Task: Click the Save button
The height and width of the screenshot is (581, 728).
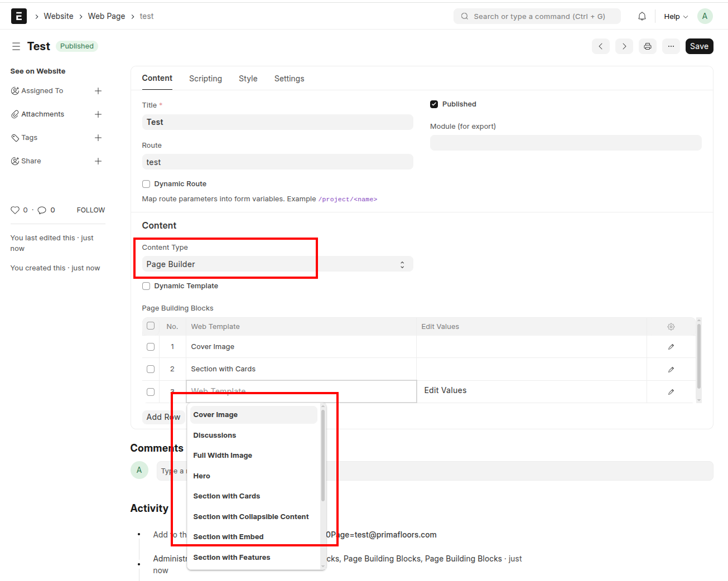Action: pos(699,46)
